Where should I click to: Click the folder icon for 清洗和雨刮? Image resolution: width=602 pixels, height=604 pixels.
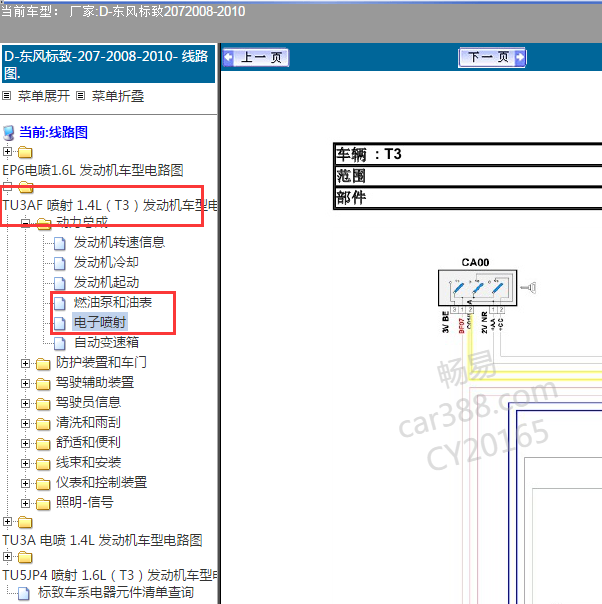tap(43, 424)
